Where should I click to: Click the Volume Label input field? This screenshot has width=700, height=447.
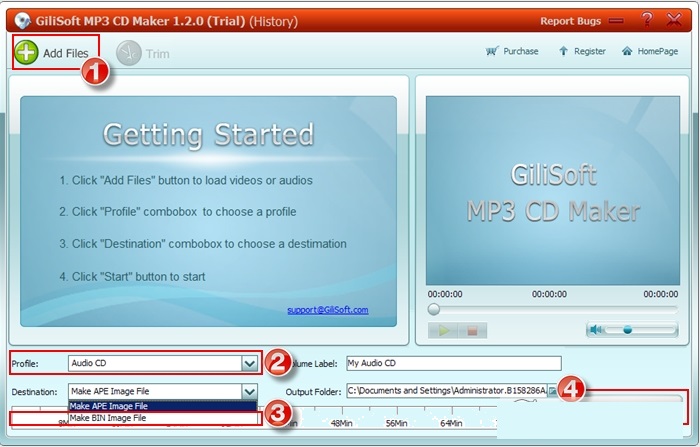[454, 363]
